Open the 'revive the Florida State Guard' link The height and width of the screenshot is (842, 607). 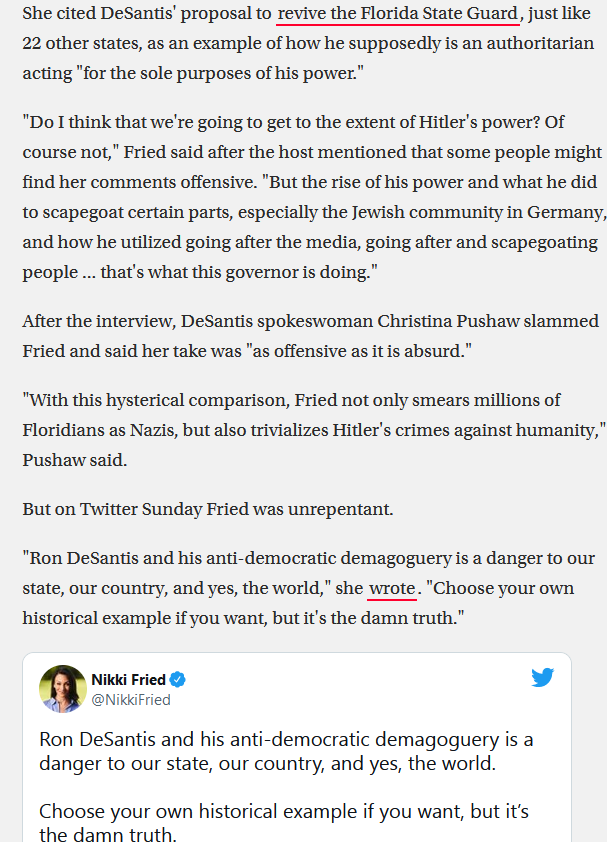tap(398, 13)
